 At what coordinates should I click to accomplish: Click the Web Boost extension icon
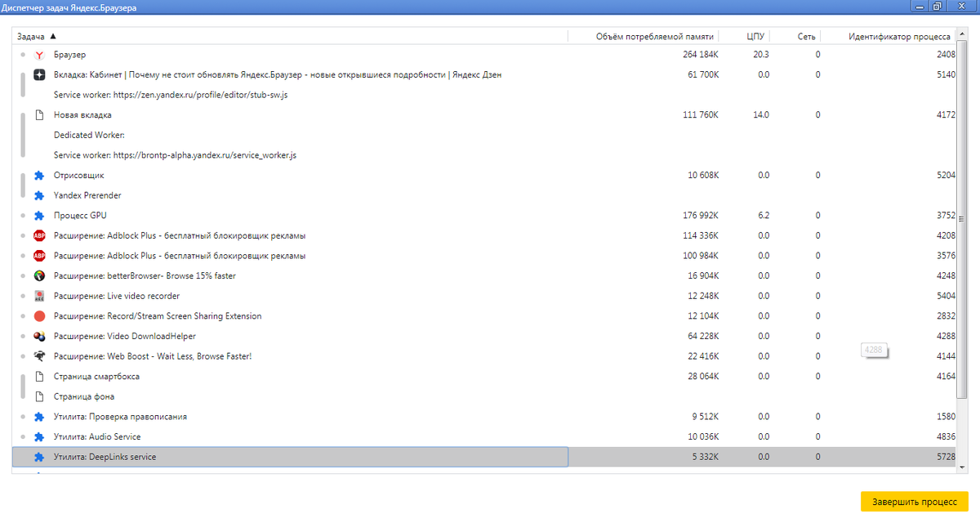(39, 356)
